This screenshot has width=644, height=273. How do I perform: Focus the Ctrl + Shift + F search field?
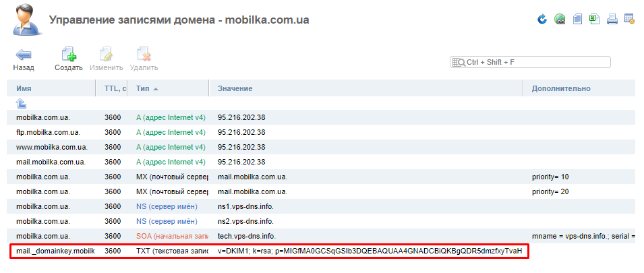(x=530, y=63)
